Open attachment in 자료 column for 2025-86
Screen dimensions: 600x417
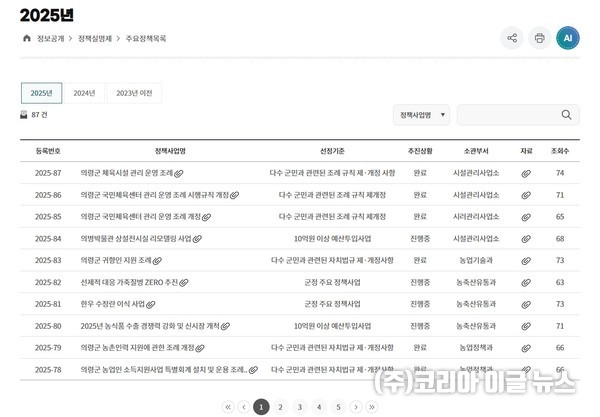point(526,195)
